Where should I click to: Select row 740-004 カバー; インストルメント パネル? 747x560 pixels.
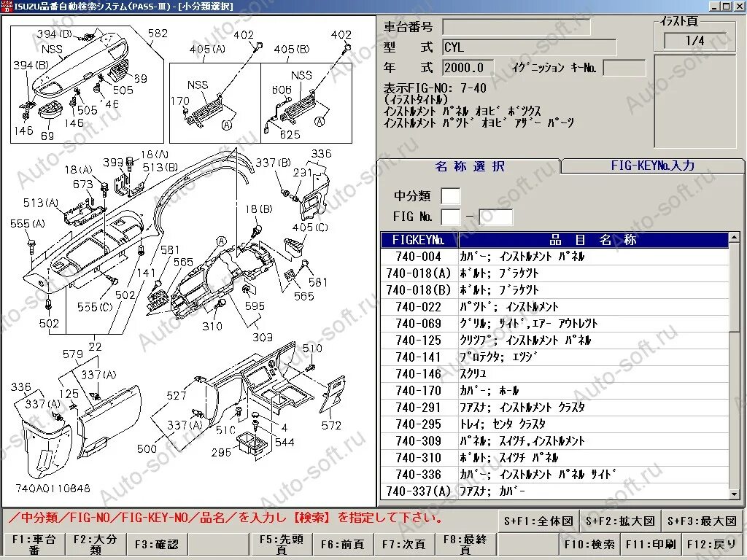[x=555, y=257]
